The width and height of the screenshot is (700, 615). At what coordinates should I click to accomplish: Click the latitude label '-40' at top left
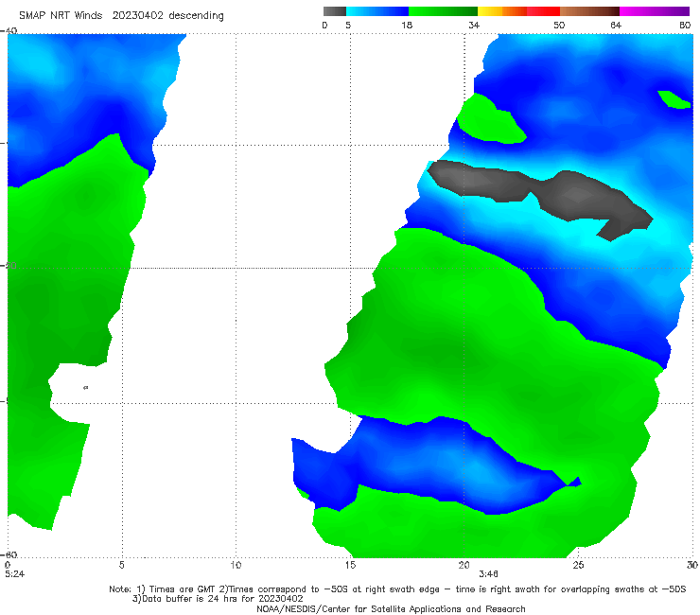click(x=9, y=30)
